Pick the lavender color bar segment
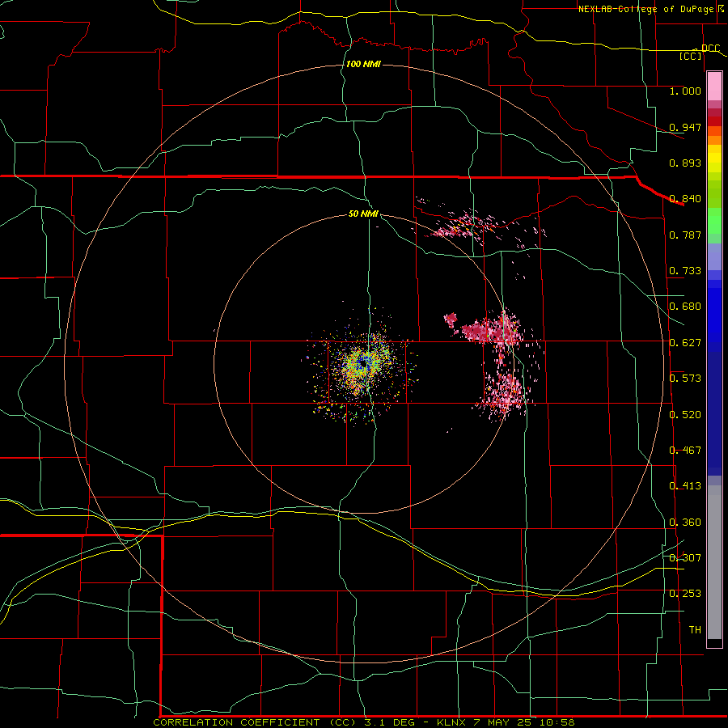 [714, 256]
